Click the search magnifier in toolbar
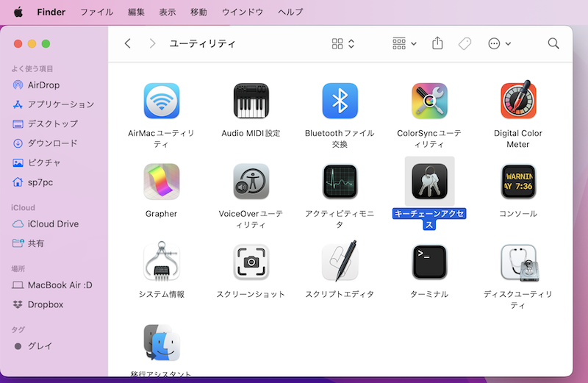The width and height of the screenshot is (588, 383). 553,44
